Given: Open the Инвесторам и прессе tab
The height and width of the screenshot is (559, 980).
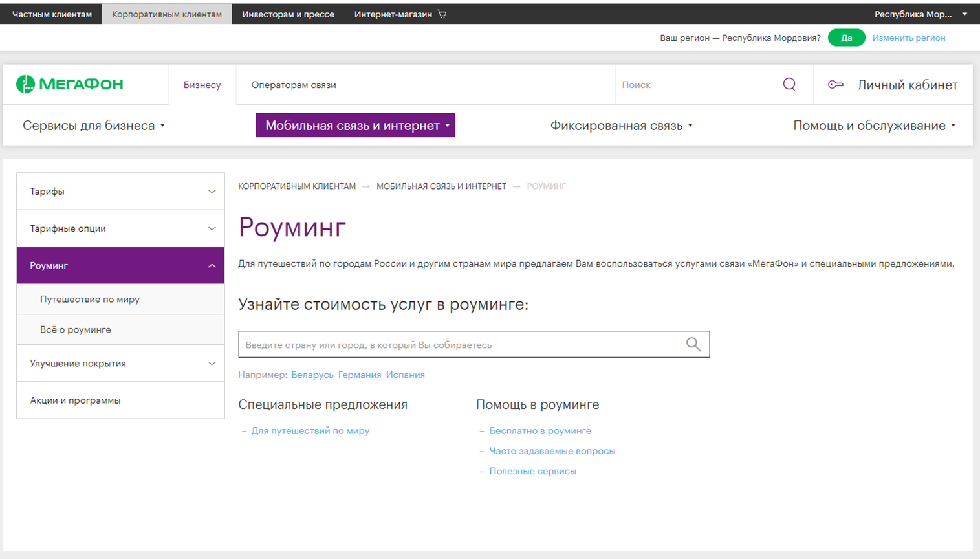Looking at the screenshot, I should (x=288, y=14).
